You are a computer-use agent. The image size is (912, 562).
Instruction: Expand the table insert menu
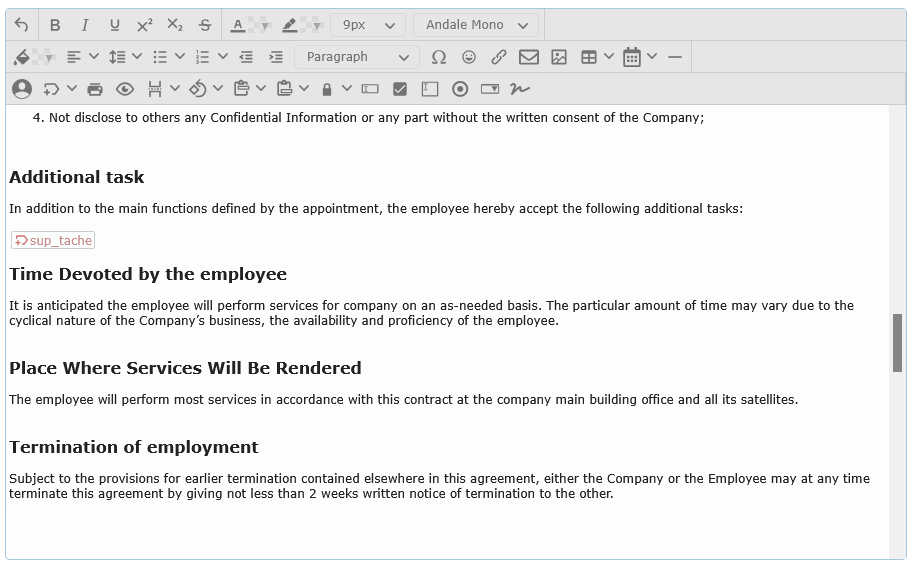click(x=608, y=57)
